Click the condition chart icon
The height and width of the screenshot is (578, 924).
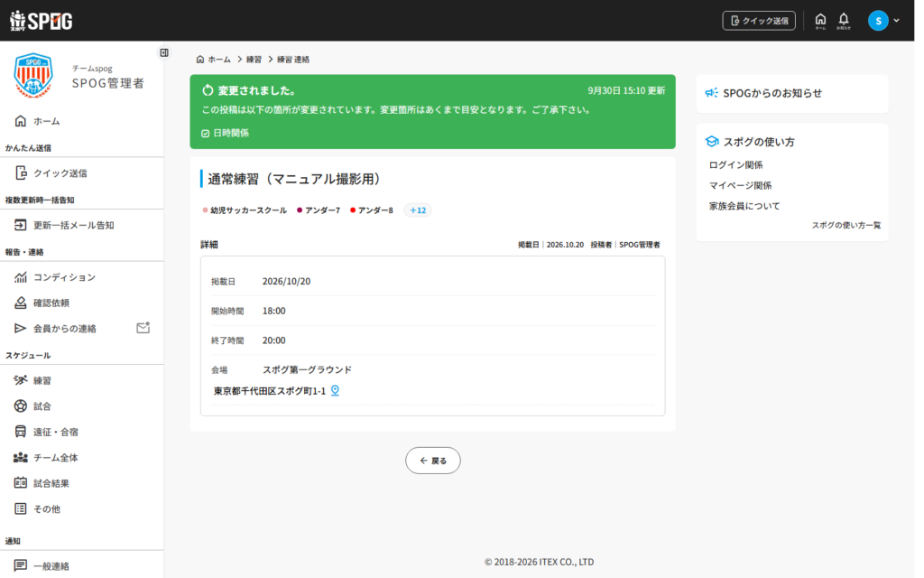click(21, 276)
